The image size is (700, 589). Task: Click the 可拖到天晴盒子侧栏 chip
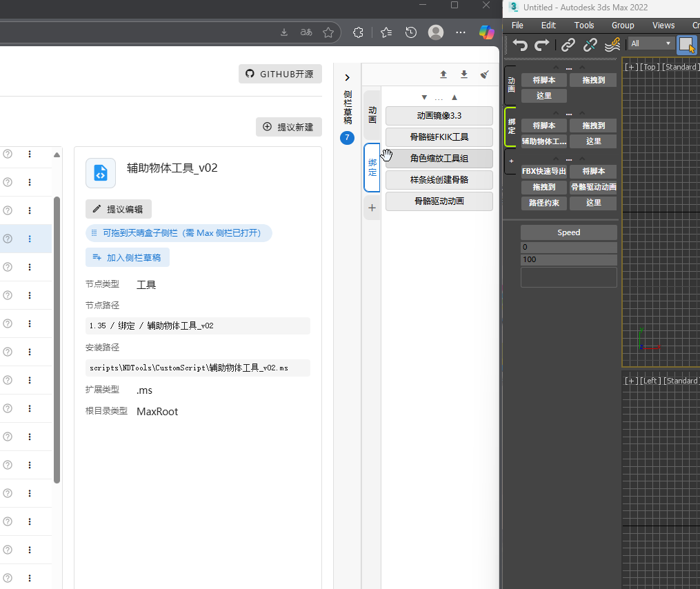point(179,232)
